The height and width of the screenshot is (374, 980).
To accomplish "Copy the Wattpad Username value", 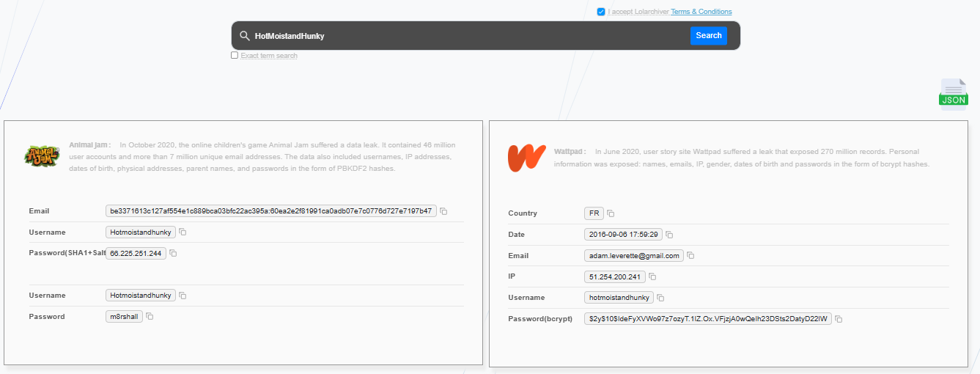I will (660, 298).
